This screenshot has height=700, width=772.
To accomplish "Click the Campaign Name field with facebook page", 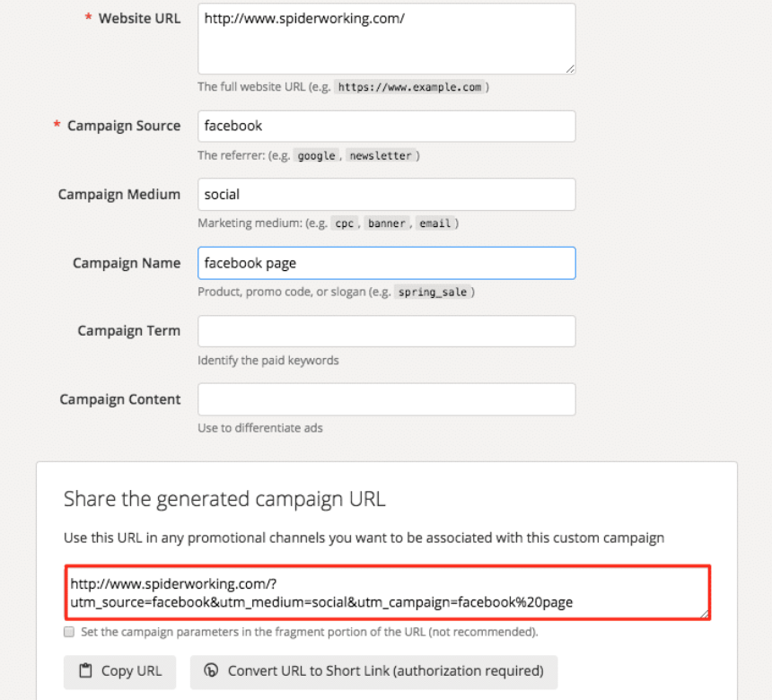I will [x=386, y=263].
